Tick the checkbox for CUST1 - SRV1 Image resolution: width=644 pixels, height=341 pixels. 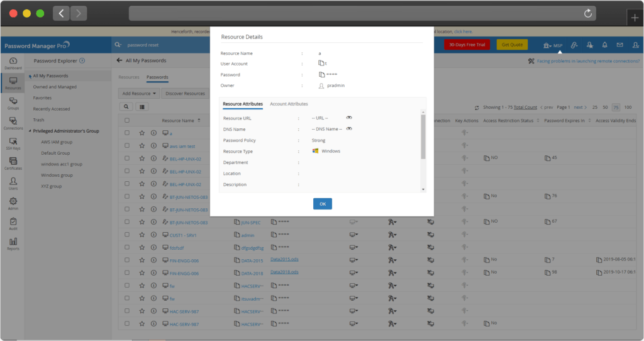pos(127,235)
